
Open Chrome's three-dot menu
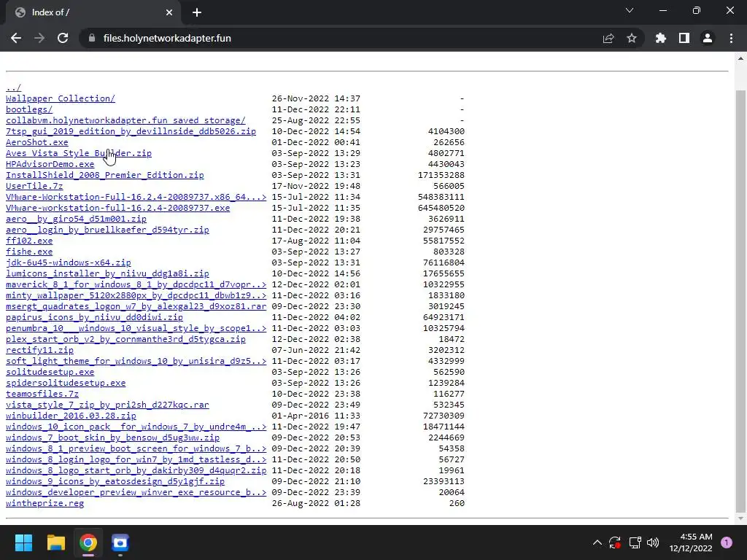tap(731, 38)
